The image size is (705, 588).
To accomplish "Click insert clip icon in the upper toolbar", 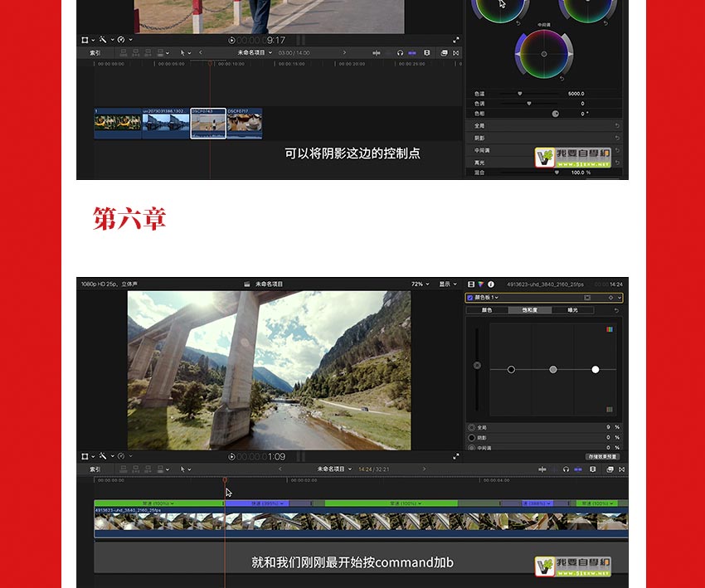I will click(x=136, y=53).
